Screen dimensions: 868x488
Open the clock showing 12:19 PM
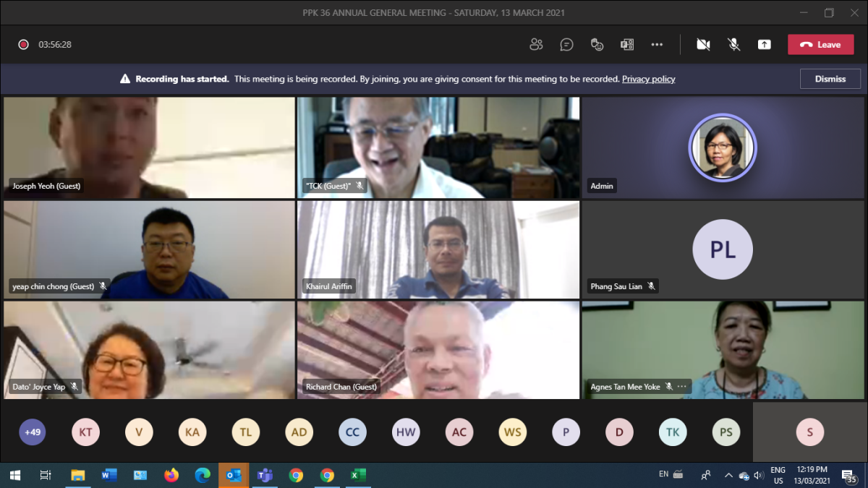coord(813,475)
